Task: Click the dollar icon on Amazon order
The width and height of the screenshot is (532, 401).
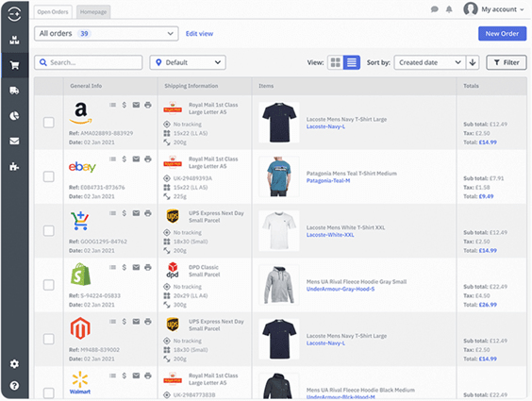Action: click(125, 105)
